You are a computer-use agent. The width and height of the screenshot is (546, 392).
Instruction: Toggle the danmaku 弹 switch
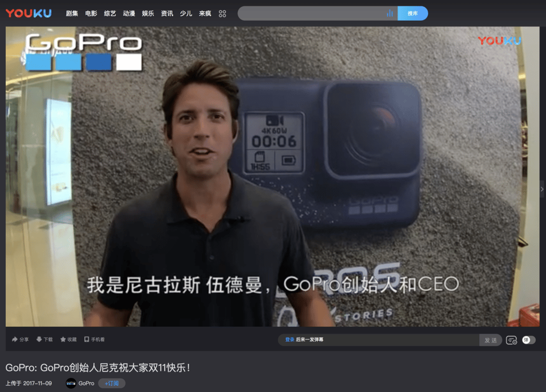click(x=528, y=340)
